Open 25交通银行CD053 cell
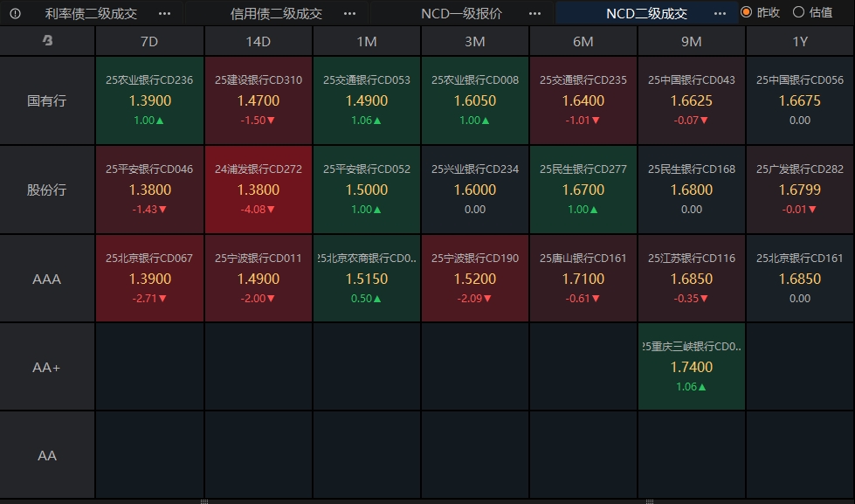The height and width of the screenshot is (504, 855). [x=367, y=100]
